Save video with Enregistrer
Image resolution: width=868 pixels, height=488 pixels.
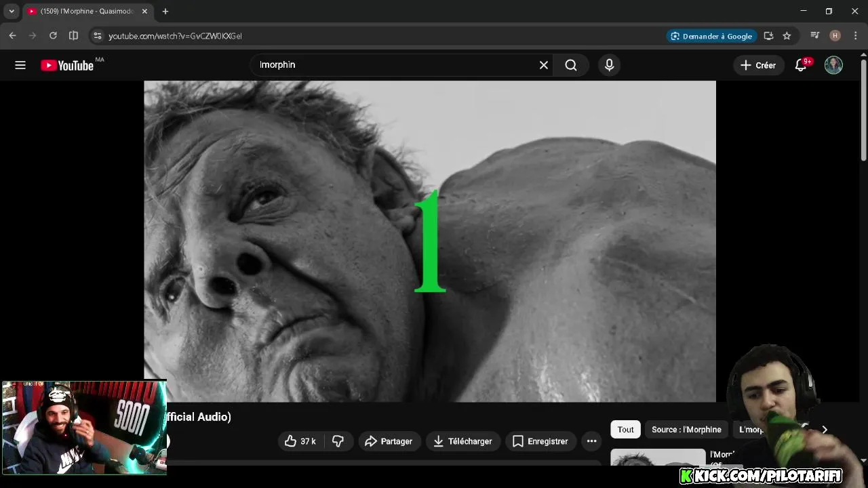pos(541,441)
